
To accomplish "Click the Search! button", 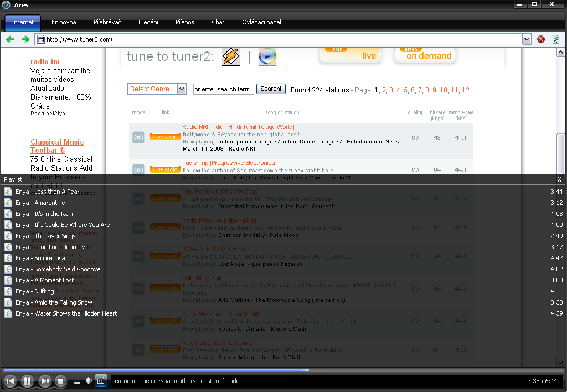I will coord(271,89).
